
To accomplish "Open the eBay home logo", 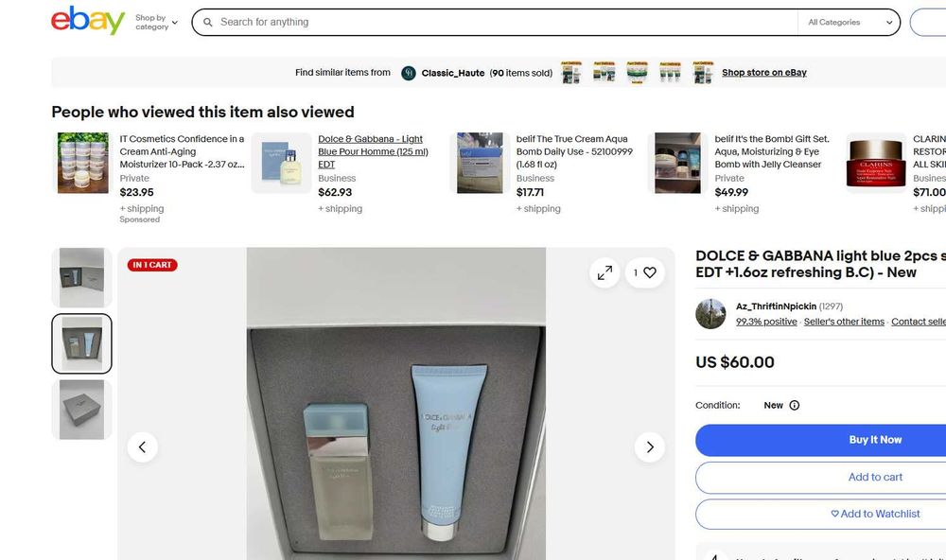I will click(x=88, y=21).
